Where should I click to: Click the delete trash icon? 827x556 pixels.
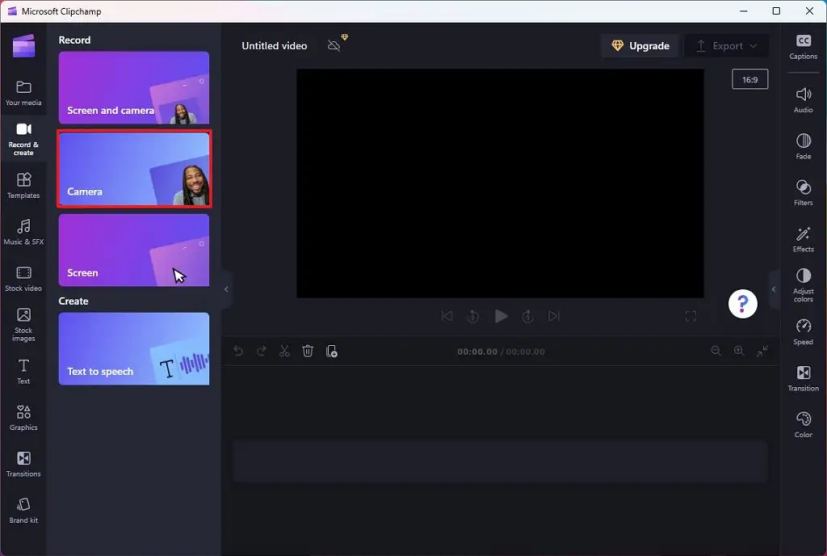click(x=308, y=351)
